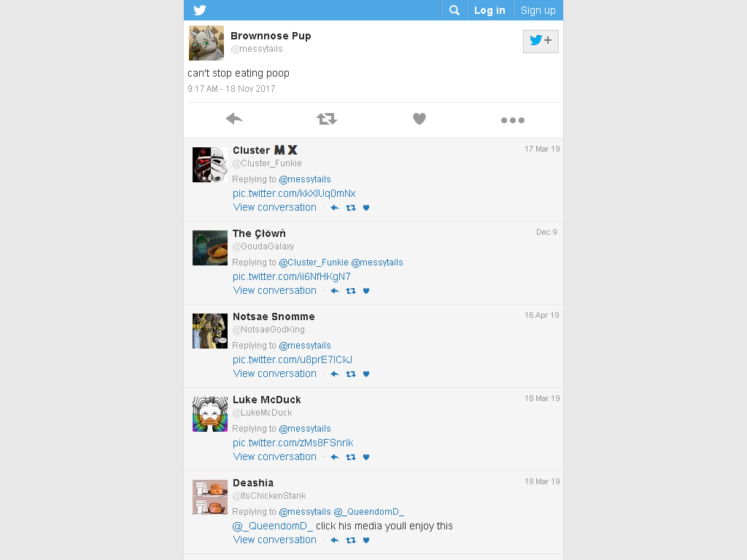
Task: Click Notsae Snomme's avatar thumbnail
Action: click(210, 331)
